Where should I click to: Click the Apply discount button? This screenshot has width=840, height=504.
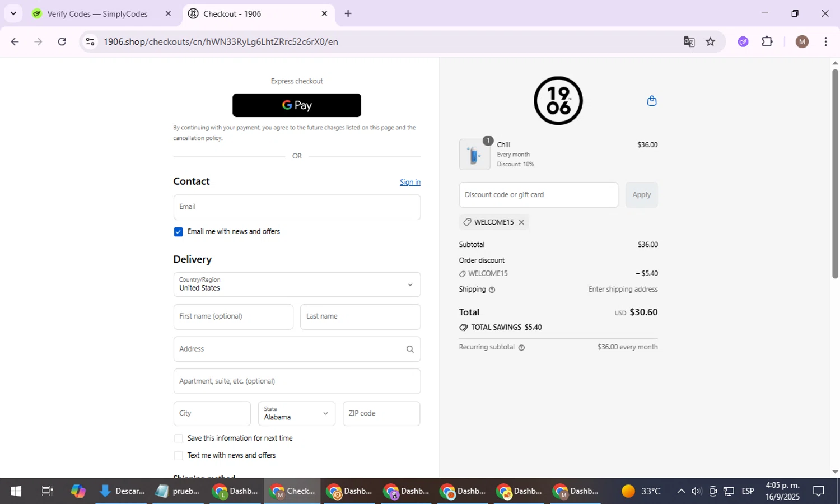tap(642, 195)
